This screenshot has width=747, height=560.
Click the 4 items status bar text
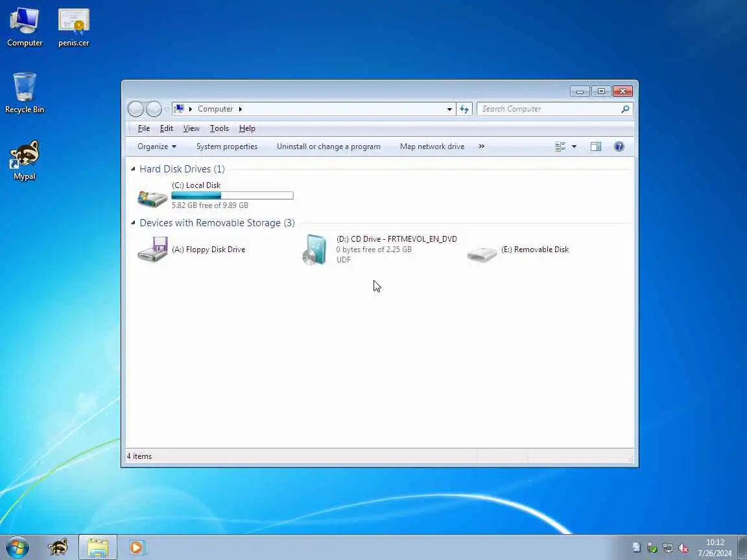(139, 456)
